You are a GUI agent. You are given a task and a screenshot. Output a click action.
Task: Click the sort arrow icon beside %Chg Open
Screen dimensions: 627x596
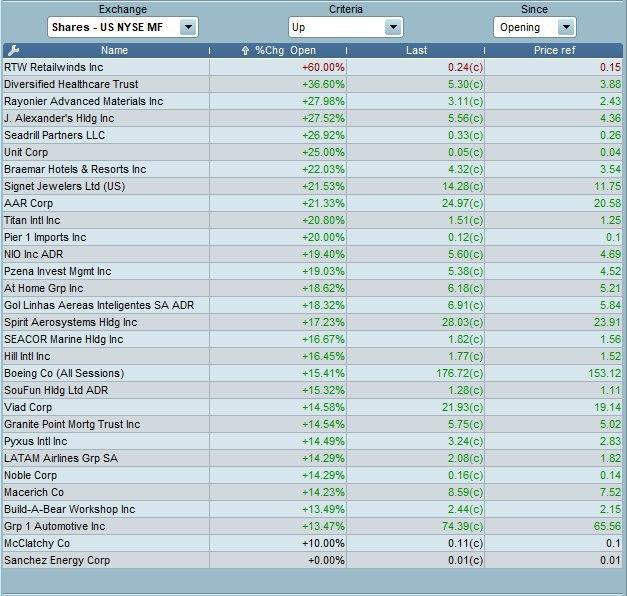tap(246, 50)
